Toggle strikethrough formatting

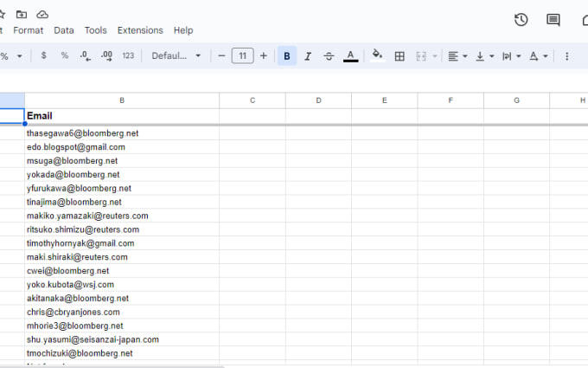(329, 55)
